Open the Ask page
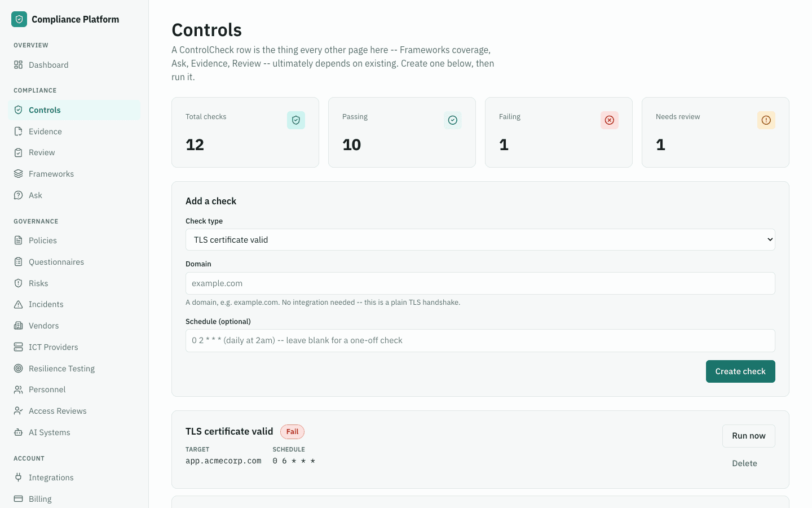This screenshot has width=812, height=508. click(74, 195)
